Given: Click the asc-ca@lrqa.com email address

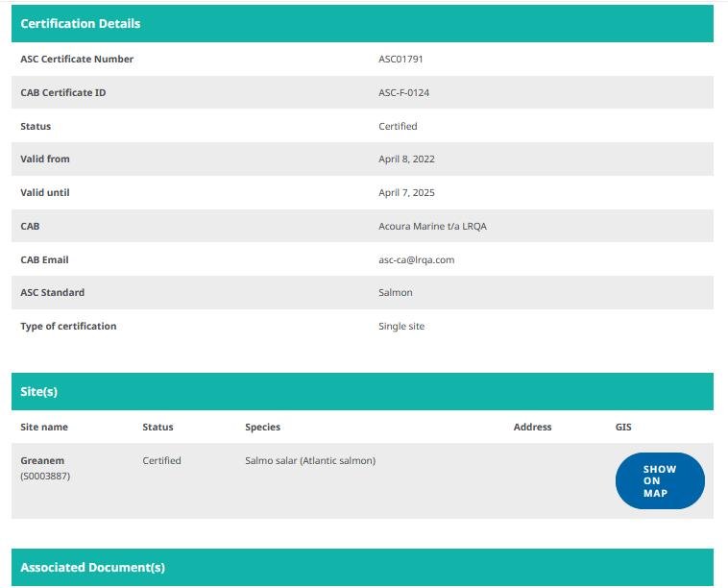Looking at the screenshot, I should [416, 259].
